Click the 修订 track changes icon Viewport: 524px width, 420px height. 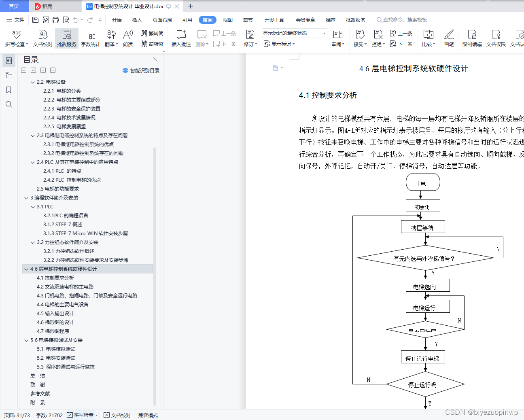[x=250, y=38]
